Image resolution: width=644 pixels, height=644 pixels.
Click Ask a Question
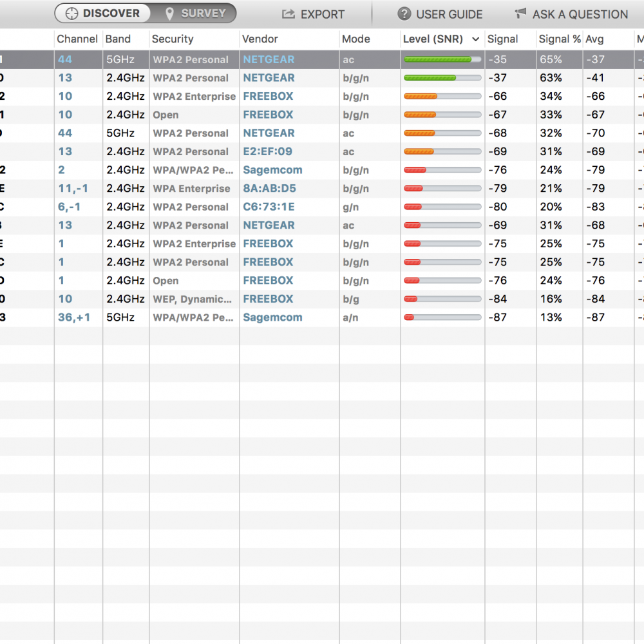pos(571,14)
